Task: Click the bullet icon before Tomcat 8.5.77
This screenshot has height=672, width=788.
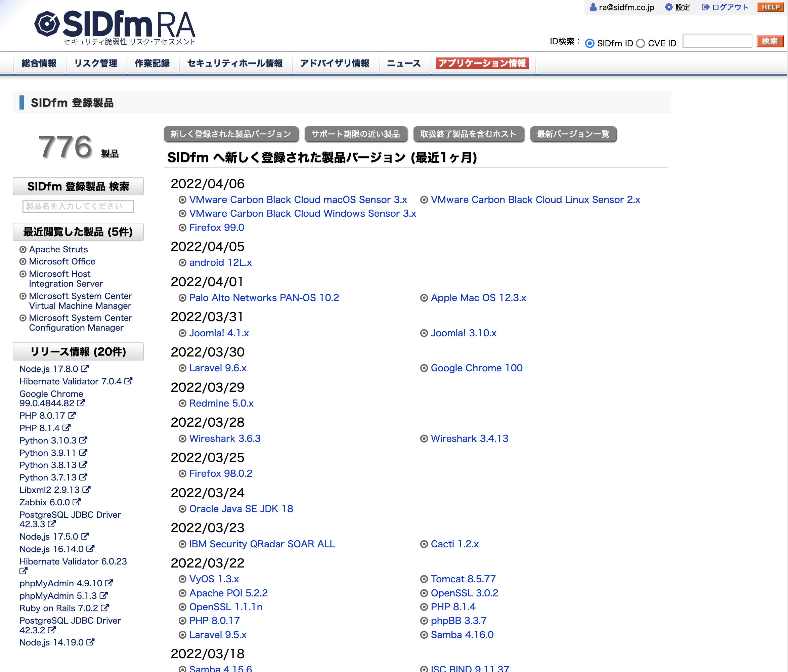Action: 424,579
